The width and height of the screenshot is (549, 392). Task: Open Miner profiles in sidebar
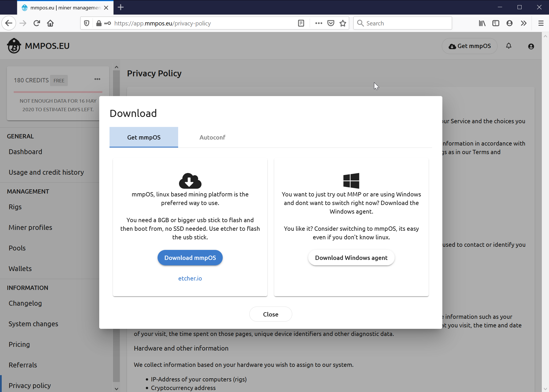pyautogui.click(x=30, y=227)
